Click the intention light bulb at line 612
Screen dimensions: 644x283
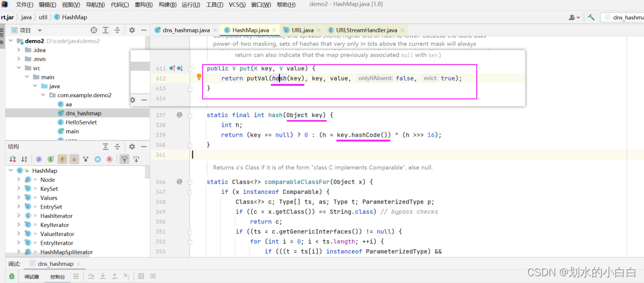pyautogui.click(x=199, y=77)
